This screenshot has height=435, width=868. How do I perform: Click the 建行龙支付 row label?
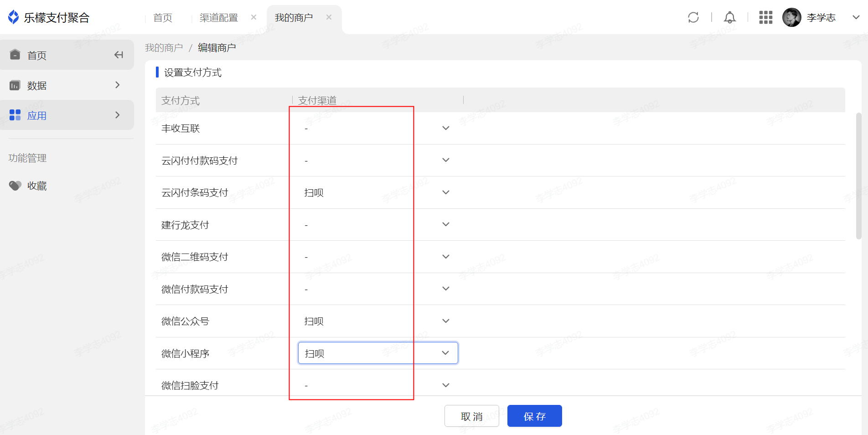(185, 225)
